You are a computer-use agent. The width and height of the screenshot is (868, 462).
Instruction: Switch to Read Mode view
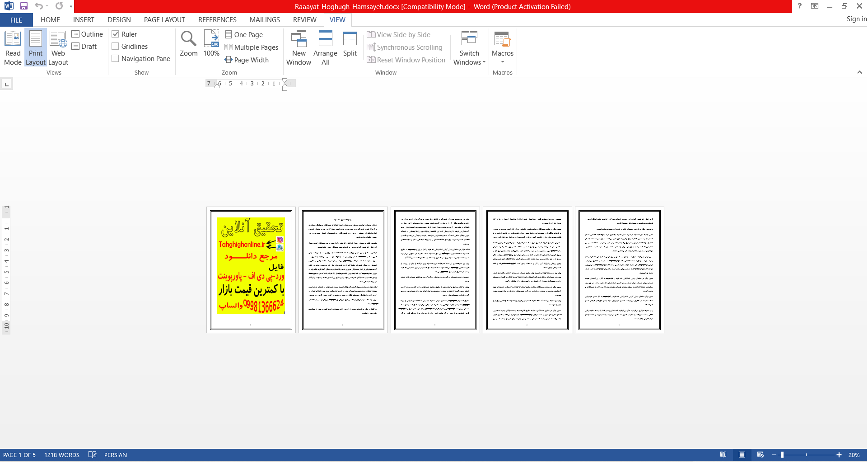[13, 48]
